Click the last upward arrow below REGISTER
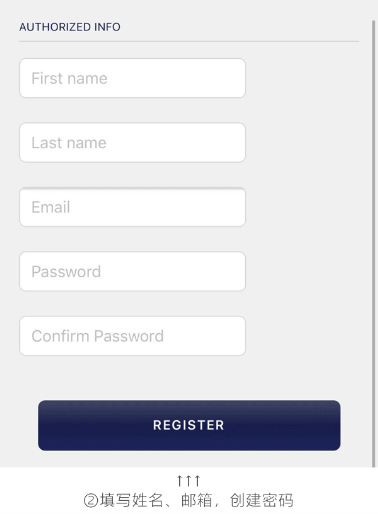 pyautogui.click(x=197, y=481)
